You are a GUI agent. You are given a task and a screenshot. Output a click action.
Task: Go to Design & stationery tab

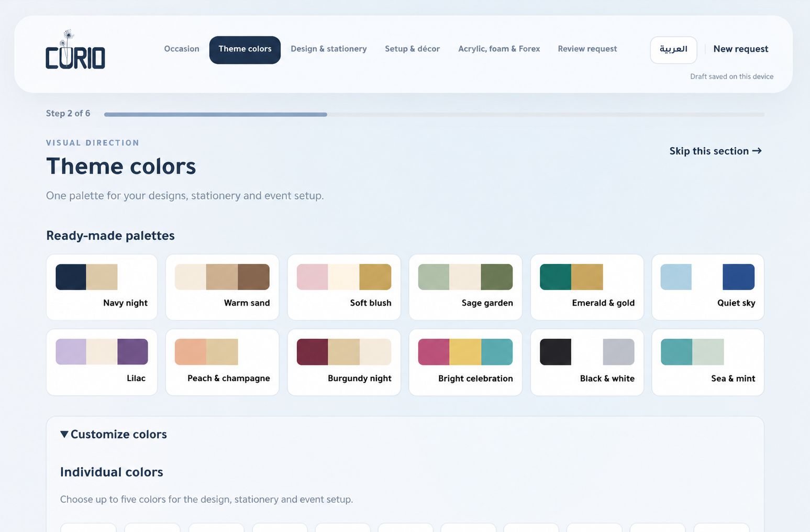point(329,49)
